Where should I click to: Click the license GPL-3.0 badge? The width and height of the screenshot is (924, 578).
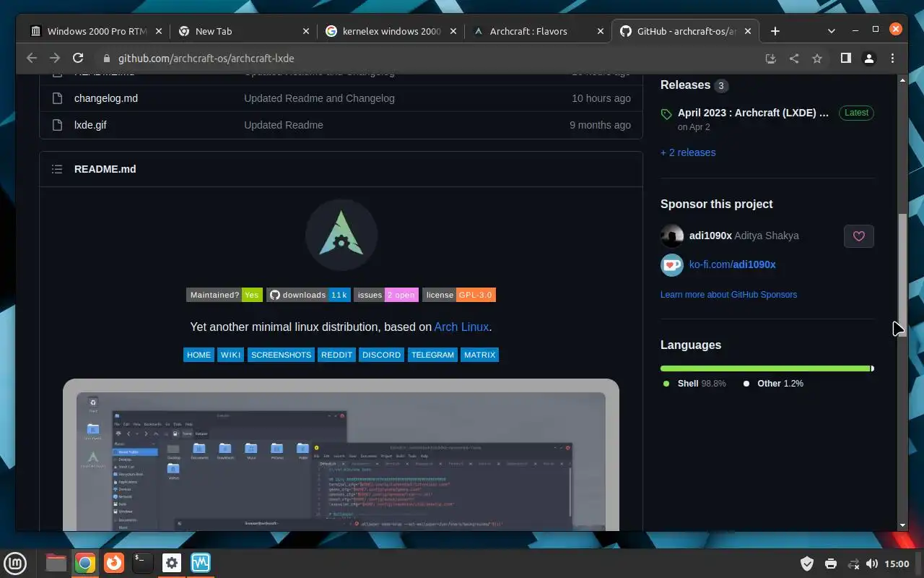click(x=459, y=295)
